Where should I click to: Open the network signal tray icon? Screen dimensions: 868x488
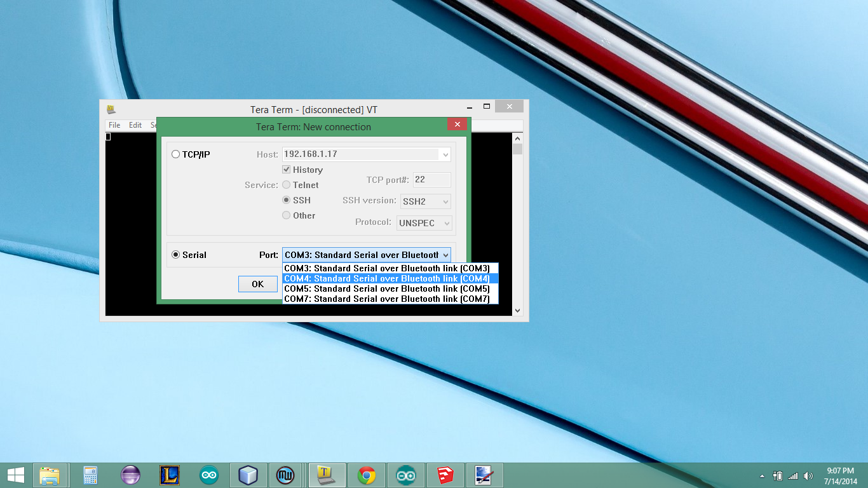(793, 476)
